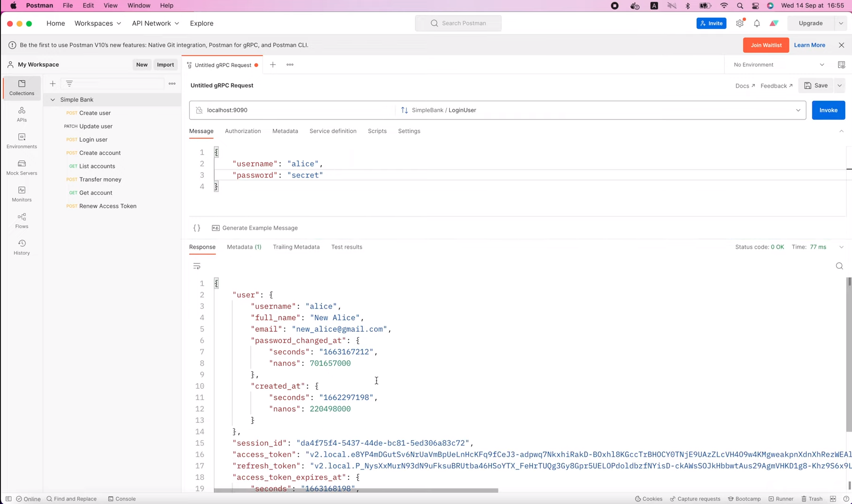The image size is (852, 504).
Task: Open the APIs sidebar panel
Action: coord(21,114)
